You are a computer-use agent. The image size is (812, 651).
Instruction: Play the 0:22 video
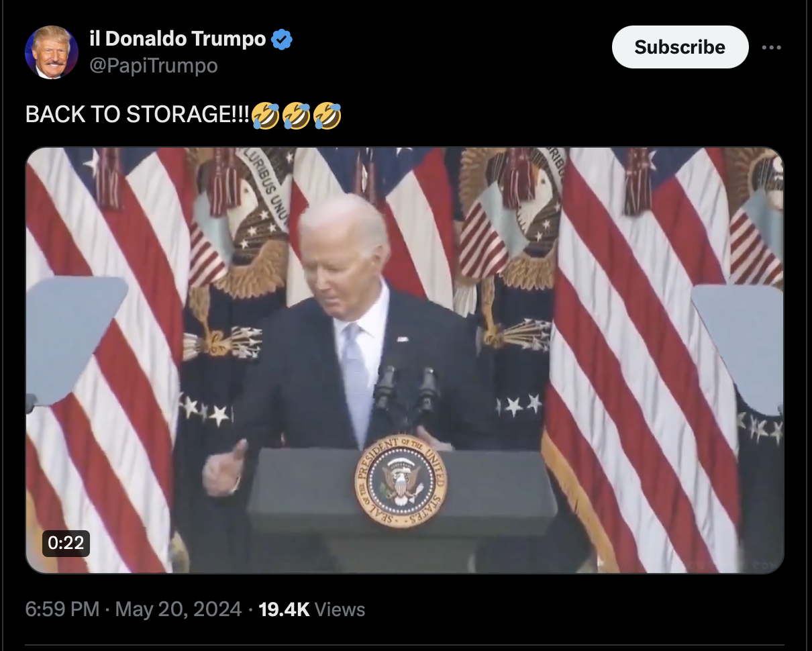tap(405, 360)
